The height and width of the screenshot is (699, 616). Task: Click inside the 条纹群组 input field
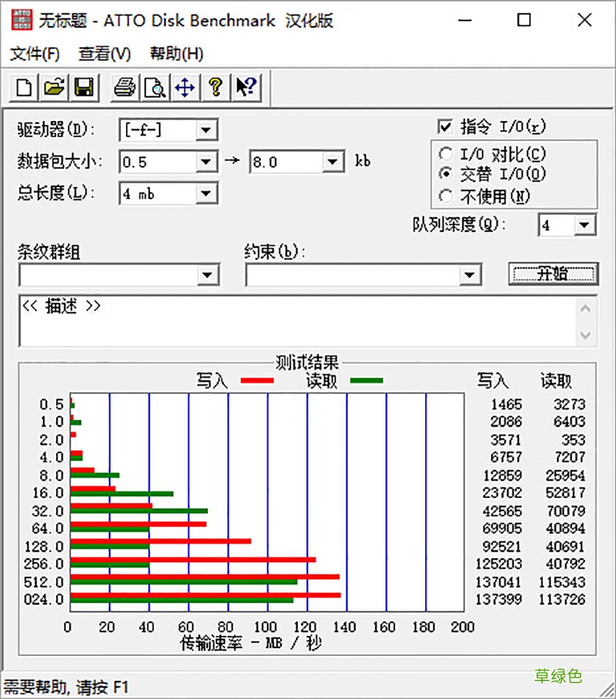pos(103,275)
